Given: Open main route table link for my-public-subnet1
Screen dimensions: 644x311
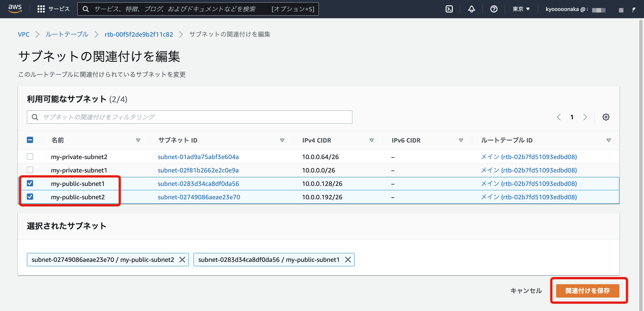Looking at the screenshot, I should [529, 184].
